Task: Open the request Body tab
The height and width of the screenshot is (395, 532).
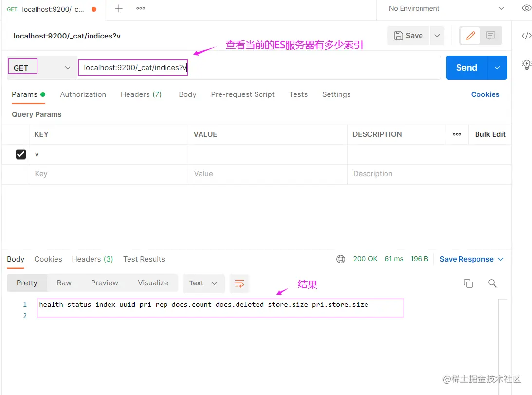Action: click(187, 94)
